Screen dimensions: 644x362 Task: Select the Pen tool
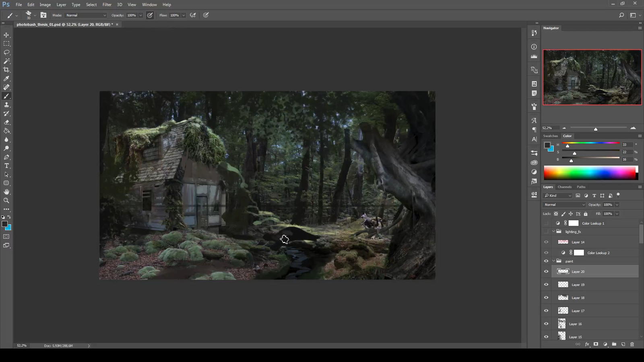click(x=6, y=157)
